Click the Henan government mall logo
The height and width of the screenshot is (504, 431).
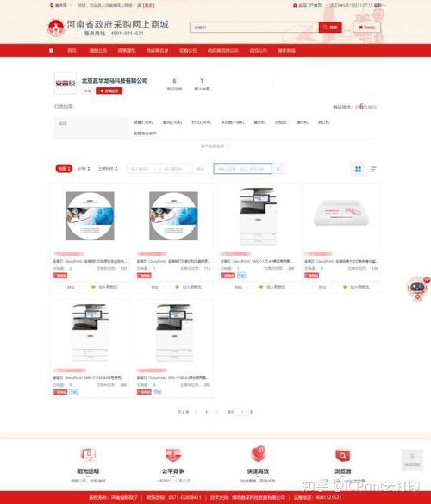(56, 28)
